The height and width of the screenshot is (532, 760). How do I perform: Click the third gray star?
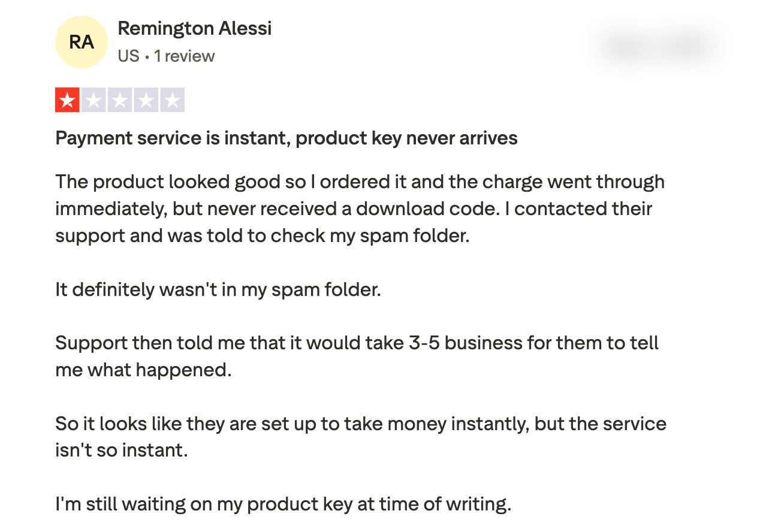pos(120,100)
